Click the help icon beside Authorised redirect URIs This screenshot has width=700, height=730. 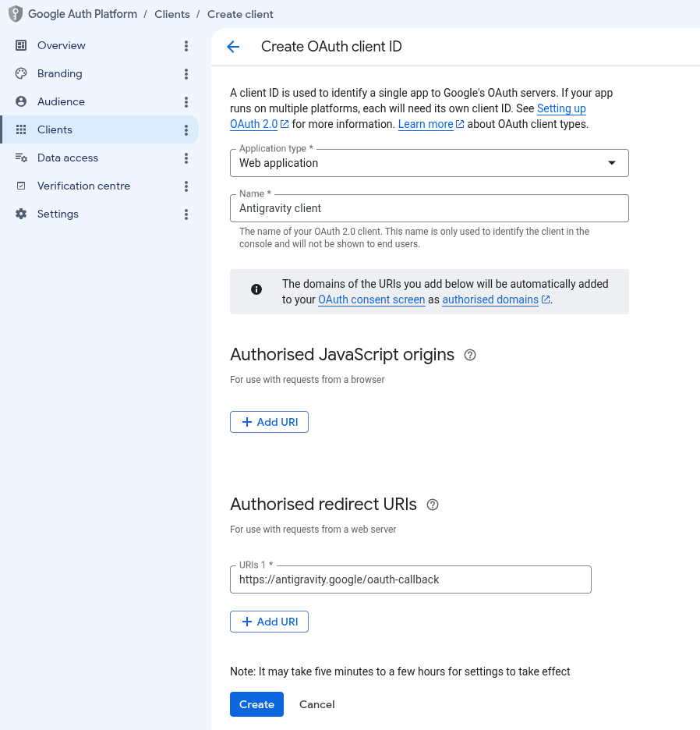tap(433, 505)
